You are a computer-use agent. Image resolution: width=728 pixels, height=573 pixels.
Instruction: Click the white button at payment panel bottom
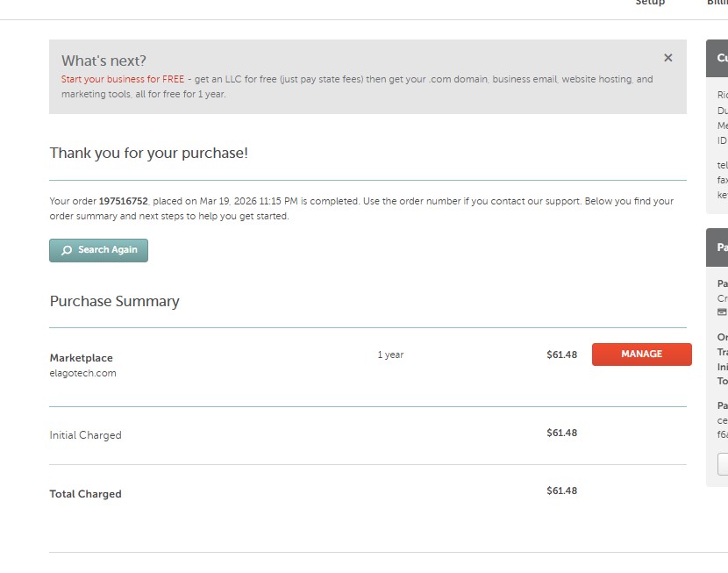coord(723,464)
